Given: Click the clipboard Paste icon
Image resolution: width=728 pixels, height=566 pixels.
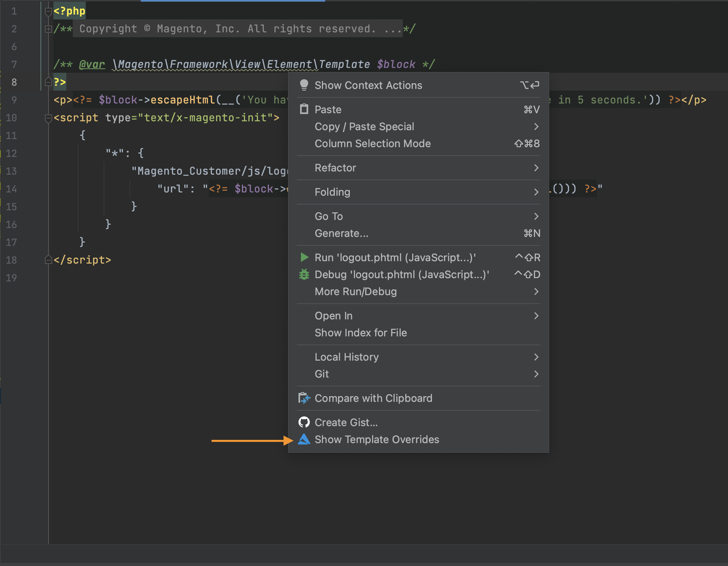Looking at the screenshot, I should pyautogui.click(x=304, y=109).
